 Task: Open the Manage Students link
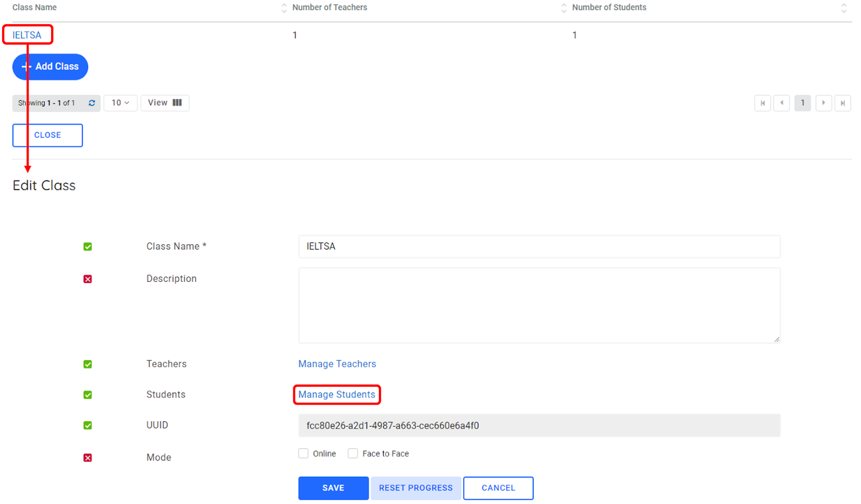click(x=336, y=395)
